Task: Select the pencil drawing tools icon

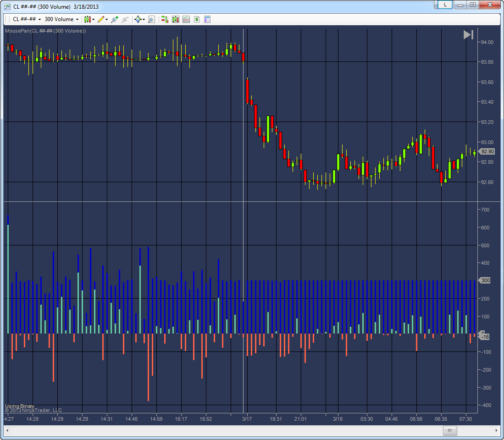Action: [x=101, y=19]
